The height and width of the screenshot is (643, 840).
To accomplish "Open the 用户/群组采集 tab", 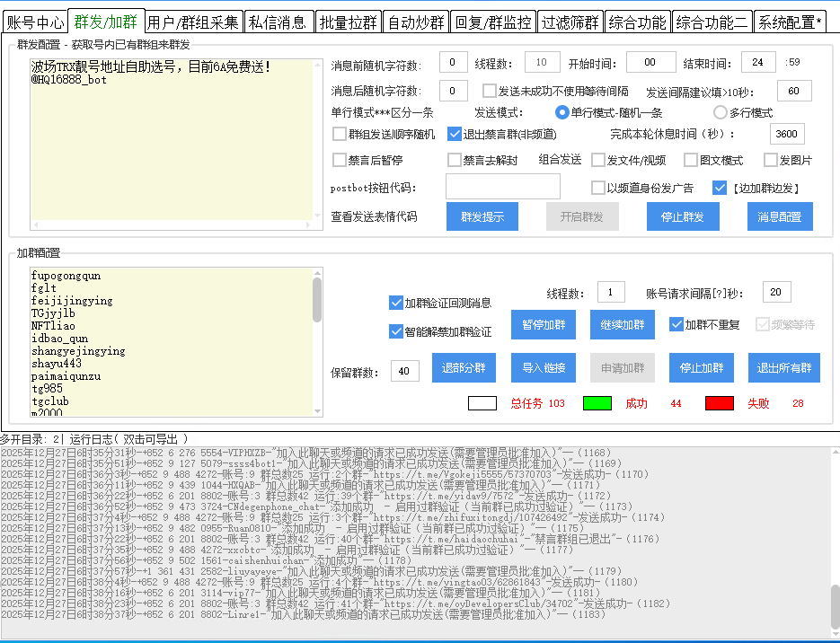I will pyautogui.click(x=193, y=22).
